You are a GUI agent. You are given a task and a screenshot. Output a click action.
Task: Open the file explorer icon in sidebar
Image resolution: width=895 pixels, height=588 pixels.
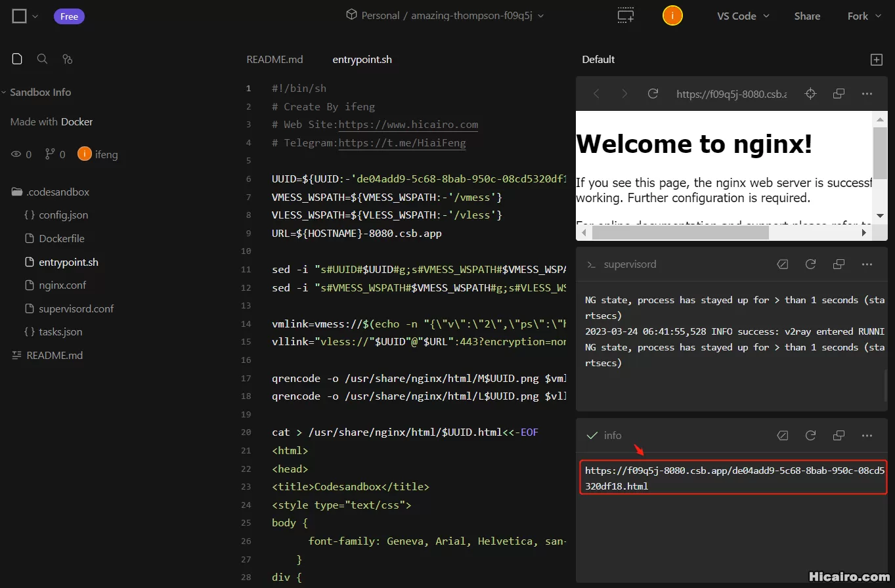[16, 59]
